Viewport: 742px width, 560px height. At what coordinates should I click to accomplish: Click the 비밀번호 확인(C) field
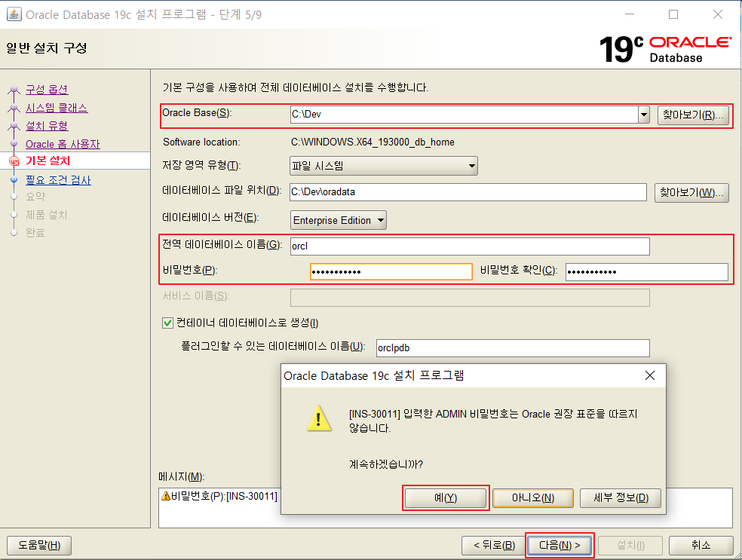(x=647, y=272)
